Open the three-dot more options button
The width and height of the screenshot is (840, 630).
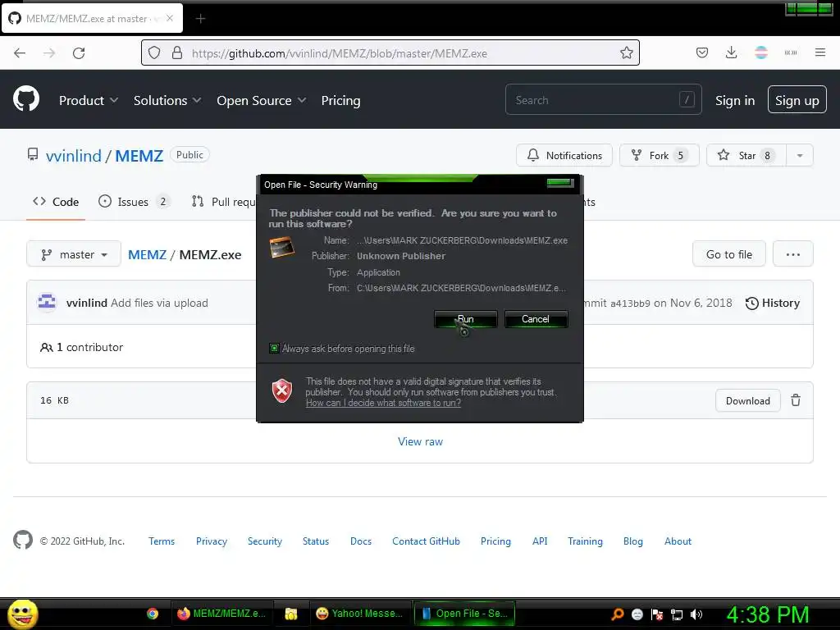click(x=793, y=254)
